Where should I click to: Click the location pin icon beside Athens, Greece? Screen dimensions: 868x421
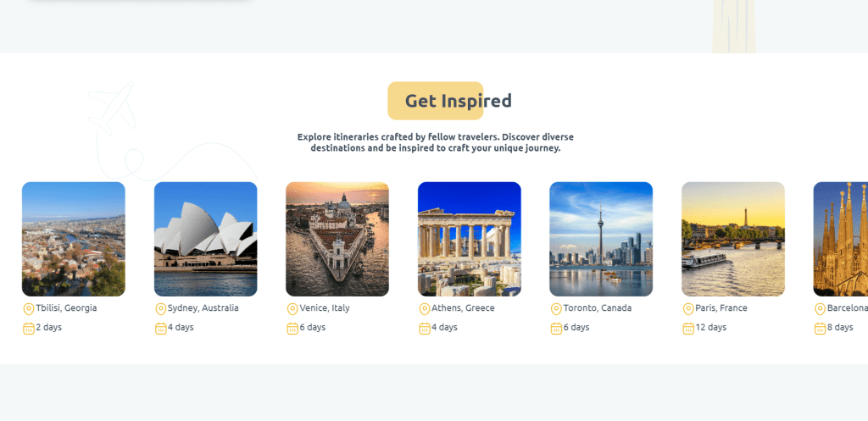(x=425, y=309)
